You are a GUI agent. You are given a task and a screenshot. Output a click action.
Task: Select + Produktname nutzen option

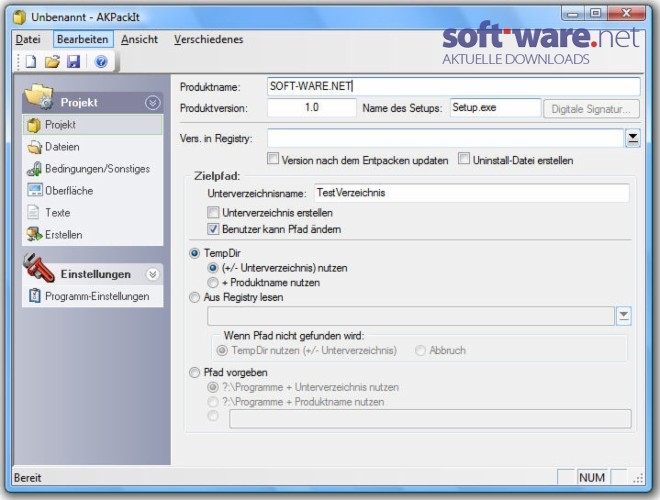tap(213, 282)
